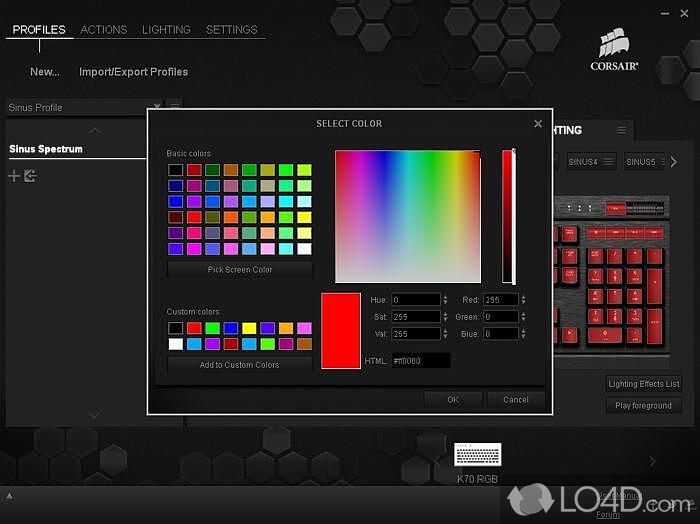Pick the white custom color swatch
Viewport: 700px width, 524px height.
click(175, 344)
